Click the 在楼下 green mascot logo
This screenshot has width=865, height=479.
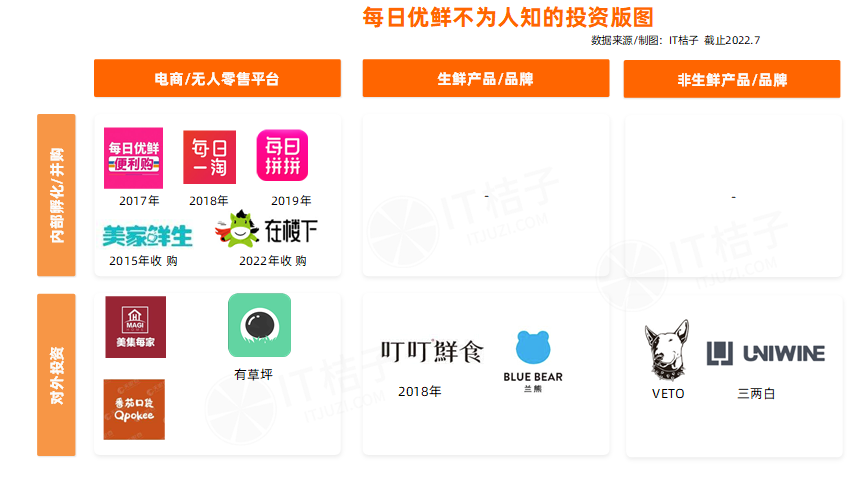(266, 229)
